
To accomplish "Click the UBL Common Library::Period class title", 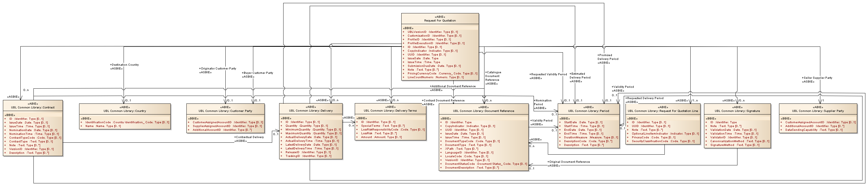I will (x=588, y=111).
